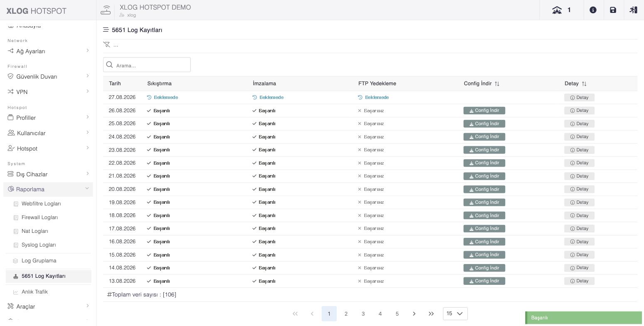Image resolution: width=644 pixels, height=326 pixels.
Task: Click the Kullanıcılar people icon
Action: [x=11, y=133]
